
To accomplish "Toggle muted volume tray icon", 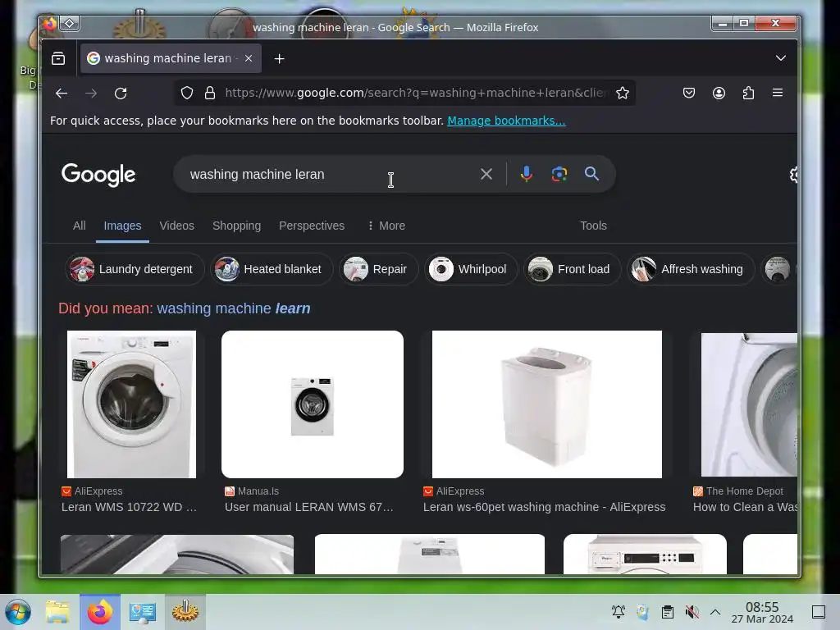I will [x=692, y=611].
